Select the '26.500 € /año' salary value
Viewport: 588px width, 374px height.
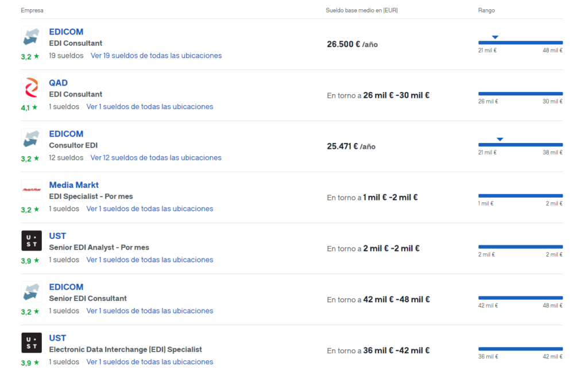point(352,44)
